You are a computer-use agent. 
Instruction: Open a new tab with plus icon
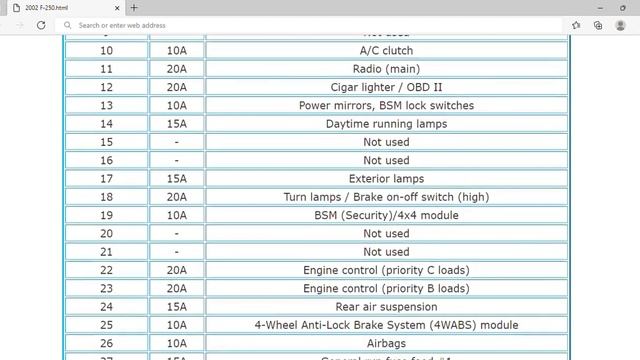point(134,8)
